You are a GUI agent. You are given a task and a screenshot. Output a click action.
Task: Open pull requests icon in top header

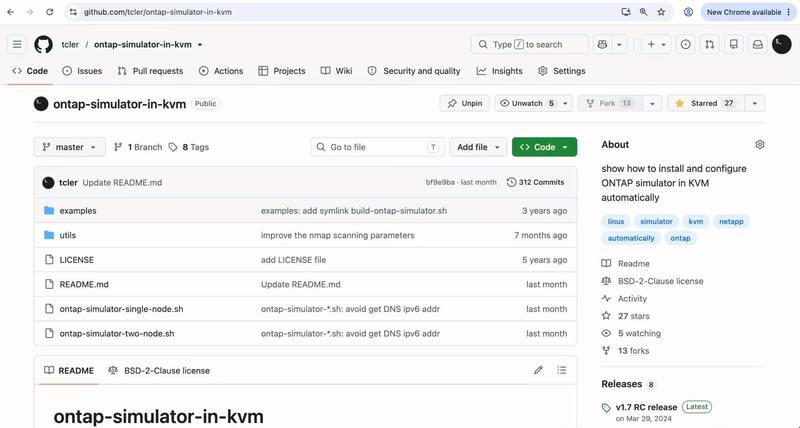[x=710, y=44]
